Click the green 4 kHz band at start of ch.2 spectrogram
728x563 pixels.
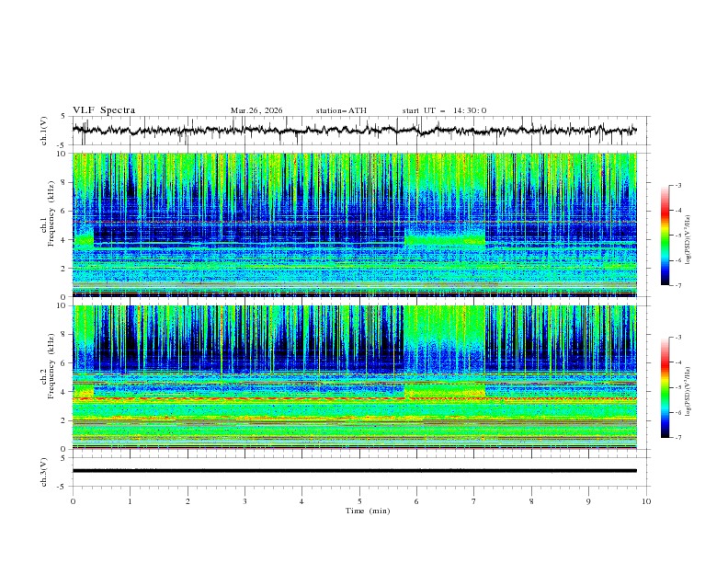point(83,391)
